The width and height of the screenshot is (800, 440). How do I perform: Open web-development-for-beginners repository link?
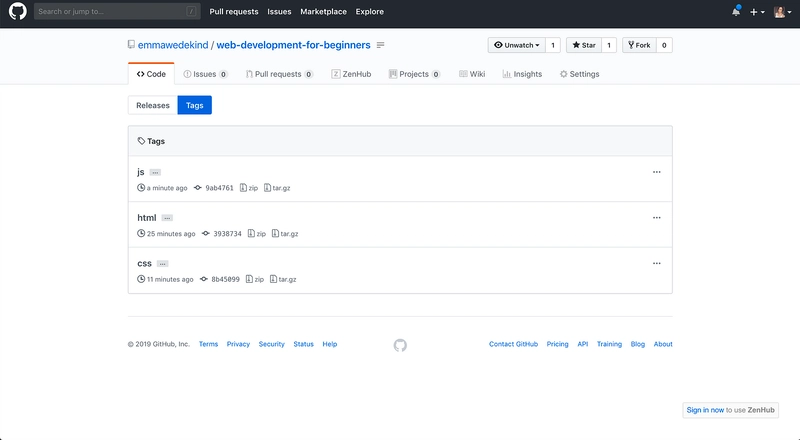click(293, 45)
